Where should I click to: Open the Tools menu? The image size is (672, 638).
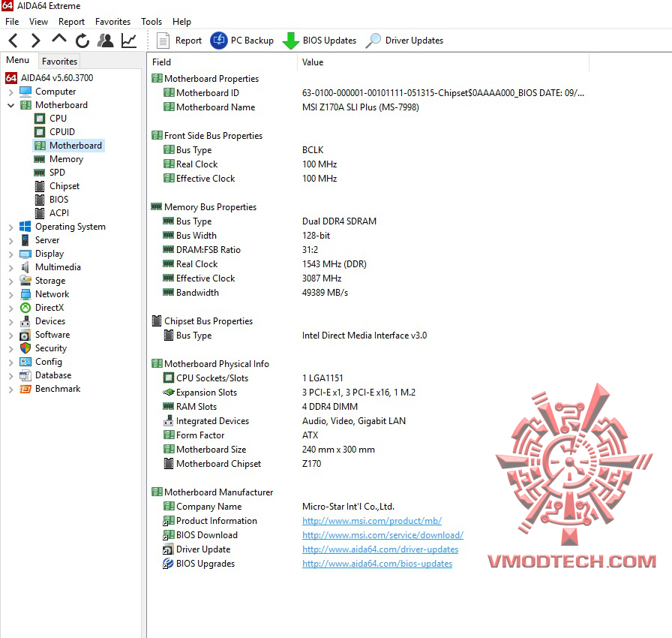point(151,22)
